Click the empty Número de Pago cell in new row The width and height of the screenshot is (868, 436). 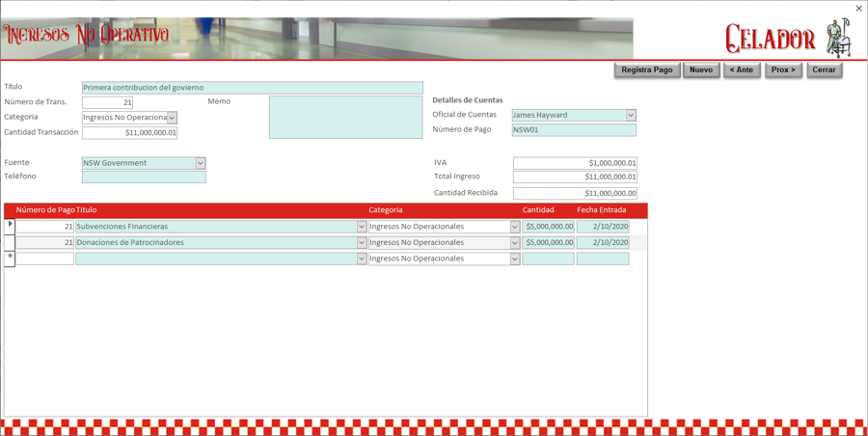pos(44,259)
